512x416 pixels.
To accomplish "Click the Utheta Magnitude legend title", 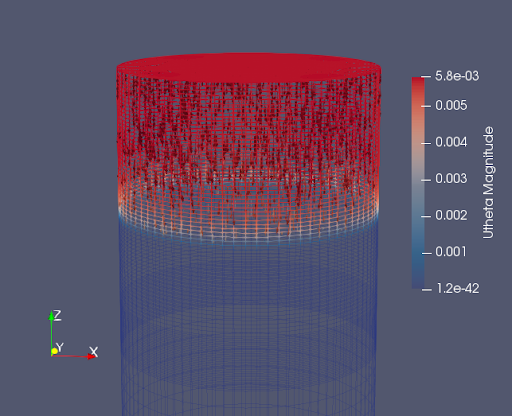I will (x=488, y=182).
